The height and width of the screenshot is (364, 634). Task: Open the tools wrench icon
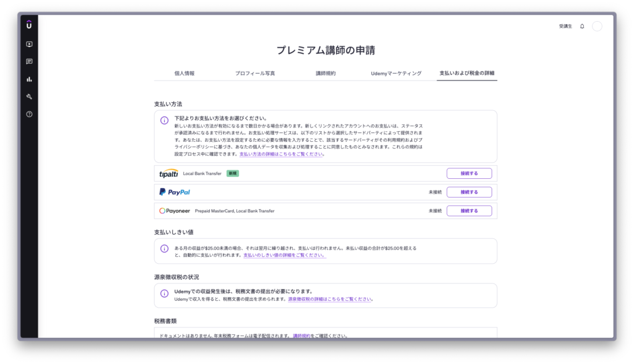29,97
